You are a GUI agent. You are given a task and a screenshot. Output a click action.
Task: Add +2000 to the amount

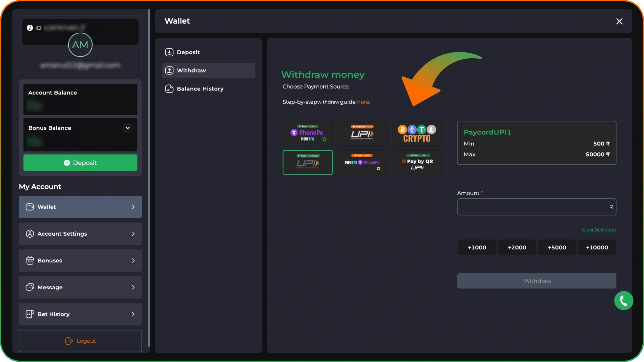517,247
